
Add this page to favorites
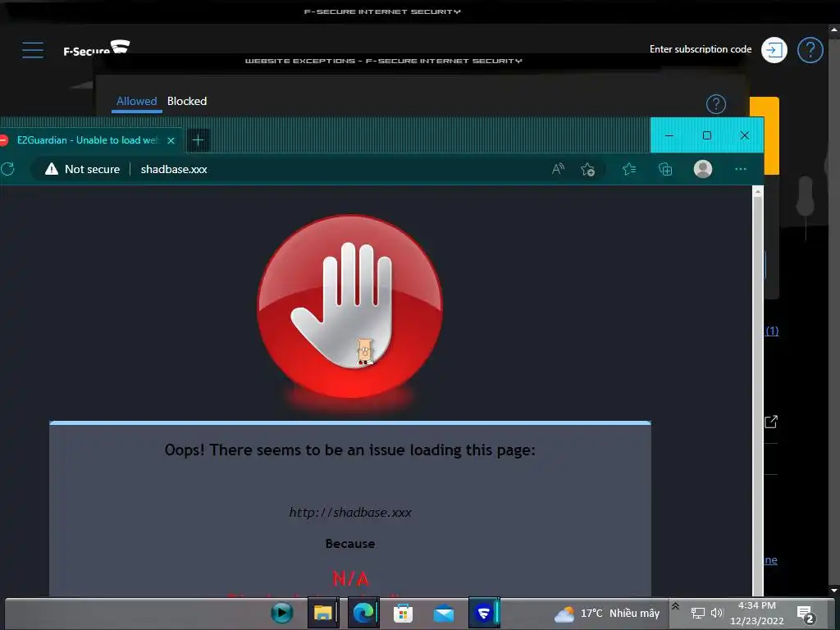point(587,169)
